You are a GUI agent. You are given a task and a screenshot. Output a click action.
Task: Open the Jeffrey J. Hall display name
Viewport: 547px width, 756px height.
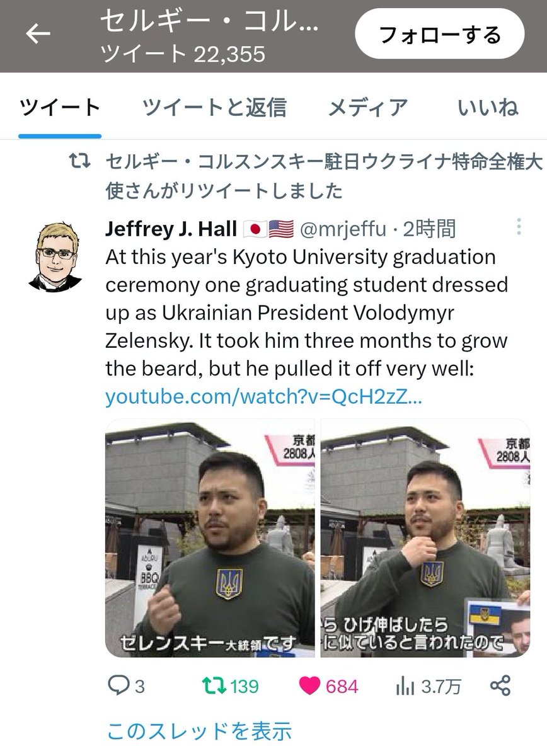tap(171, 229)
